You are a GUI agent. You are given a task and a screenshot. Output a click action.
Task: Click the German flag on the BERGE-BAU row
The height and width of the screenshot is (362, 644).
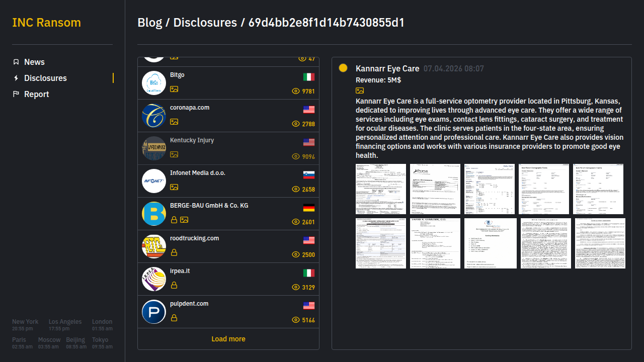pyautogui.click(x=309, y=208)
